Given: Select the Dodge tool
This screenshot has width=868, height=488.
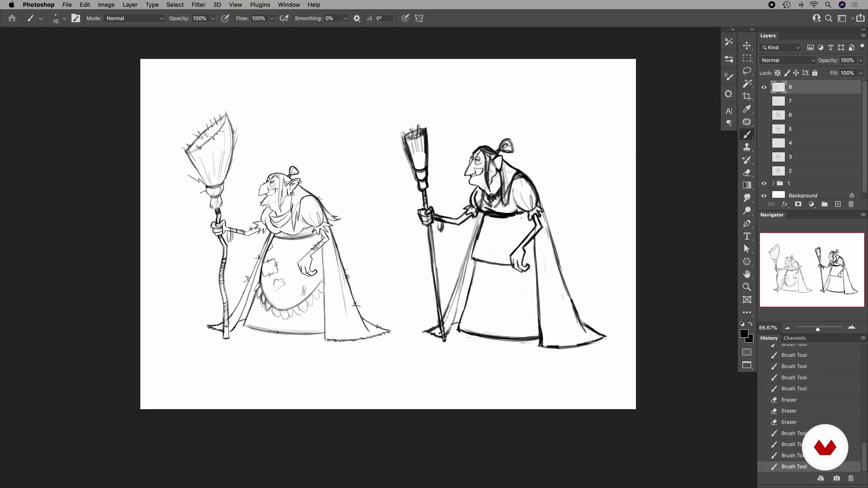Looking at the screenshot, I should pyautogui.click(x=747, y=211).
